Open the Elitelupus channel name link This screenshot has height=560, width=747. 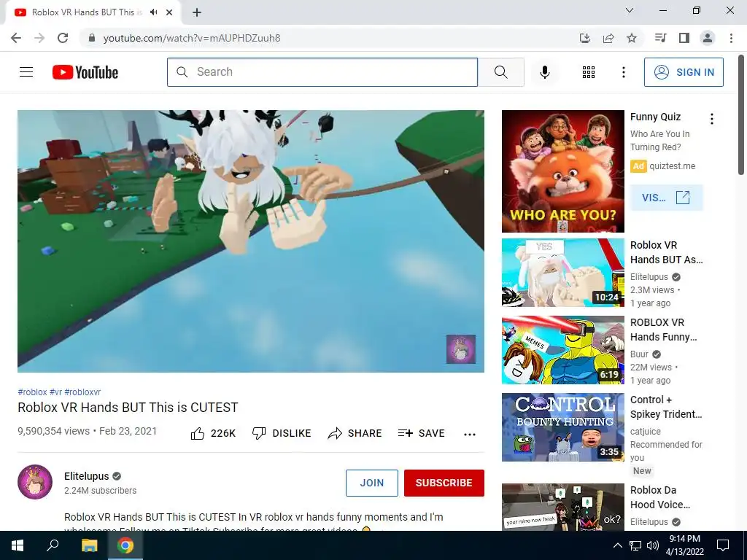tap(87, 476)
